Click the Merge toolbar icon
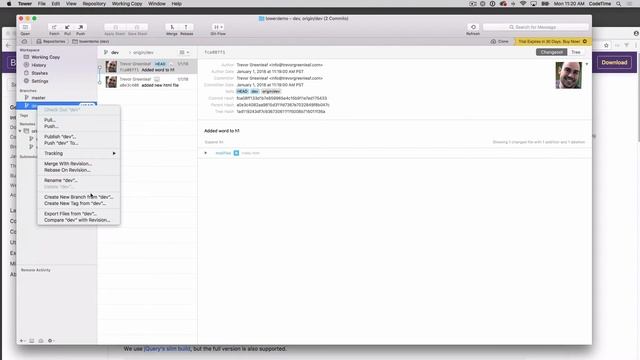Viewport: 640px width, 360px height. [x=172, y=27]
